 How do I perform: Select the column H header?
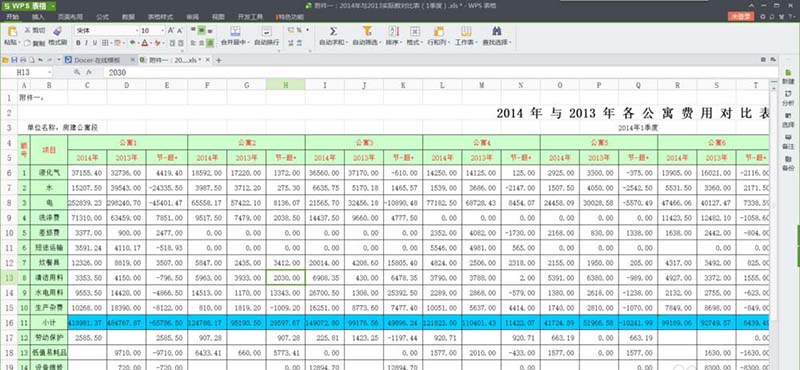285,85
